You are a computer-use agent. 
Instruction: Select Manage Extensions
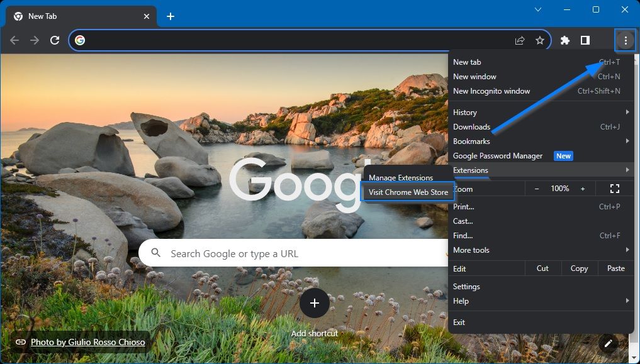point(400,178)
